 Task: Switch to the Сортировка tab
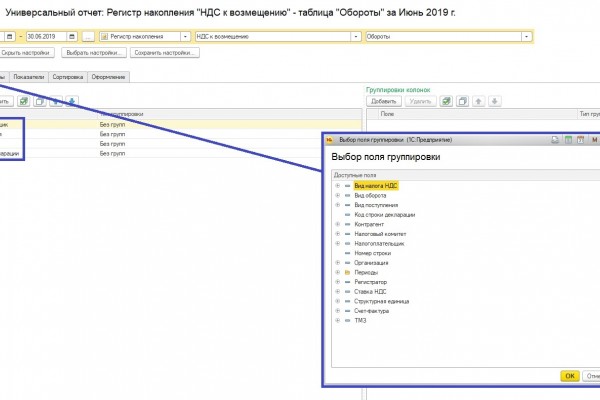click(68, 77)
